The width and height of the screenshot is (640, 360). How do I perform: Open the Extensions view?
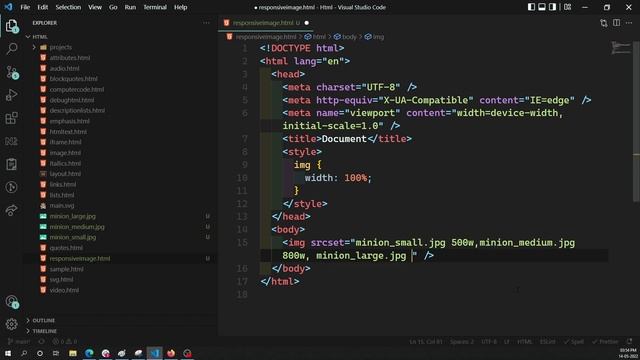click(x=11, y=118)
